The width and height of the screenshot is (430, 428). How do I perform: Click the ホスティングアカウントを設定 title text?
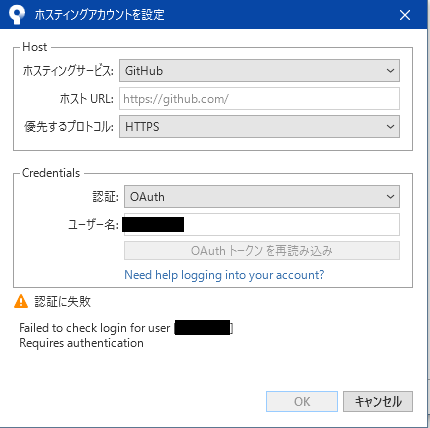pyautogui.click(x=99, y=15)
